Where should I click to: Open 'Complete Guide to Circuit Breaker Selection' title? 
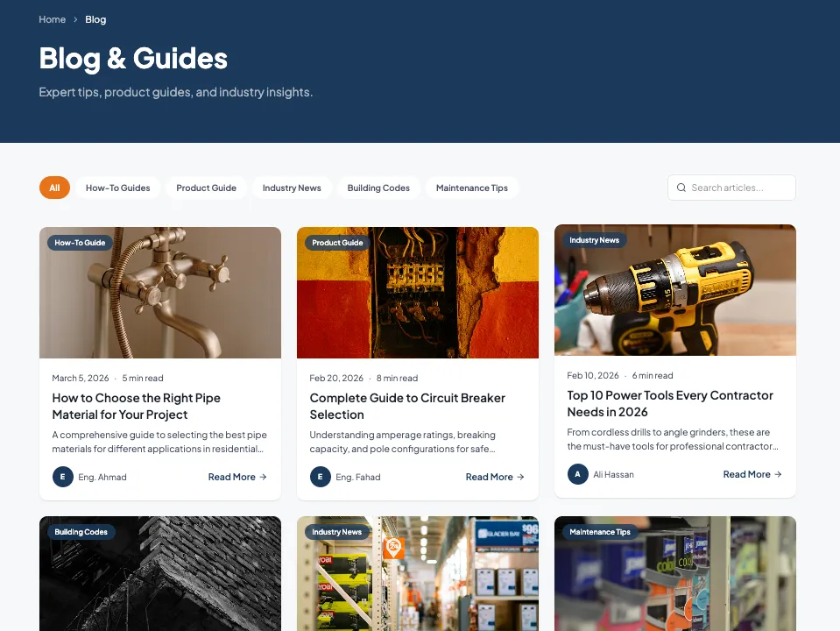coord(407,406)
